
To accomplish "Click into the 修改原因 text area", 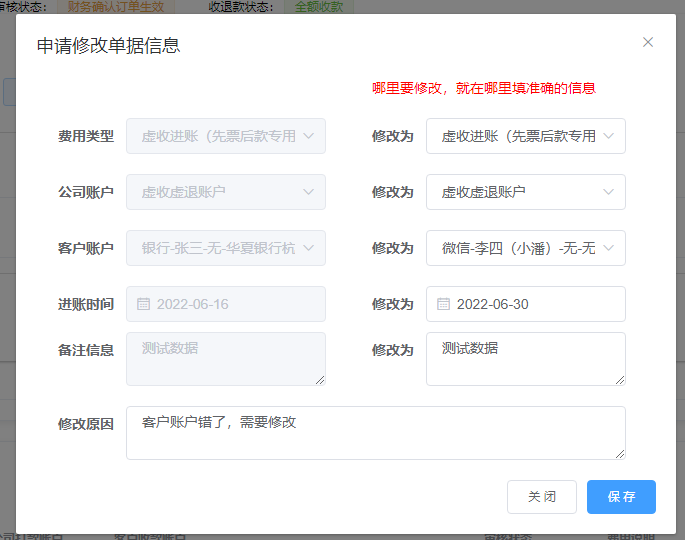I will coord(375,434).
